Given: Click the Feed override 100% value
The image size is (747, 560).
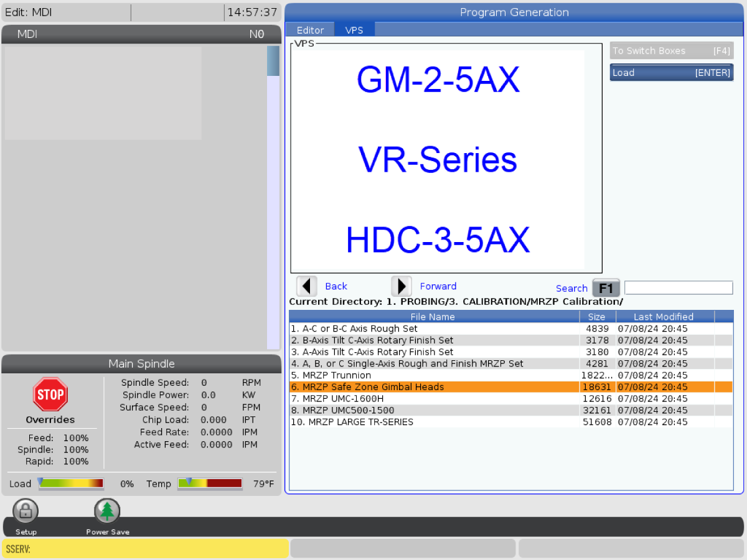Looking at the screenshot, I should tap(76, 438).
